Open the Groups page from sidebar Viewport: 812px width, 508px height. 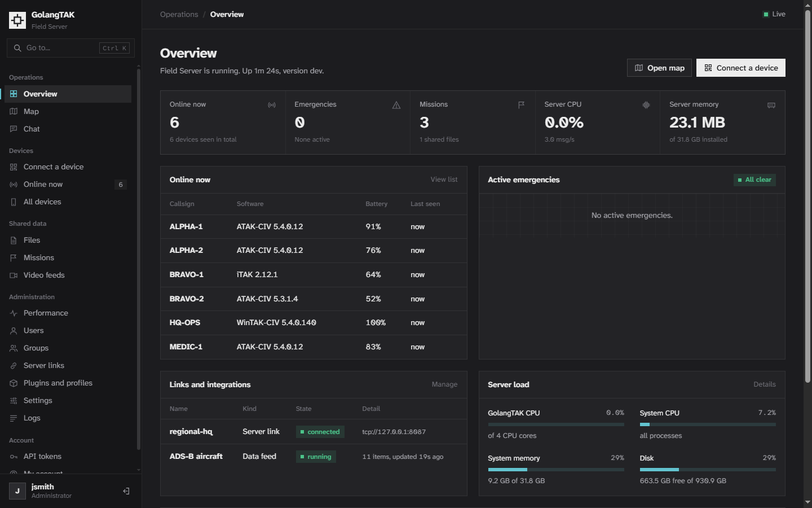tap(68, 348)
